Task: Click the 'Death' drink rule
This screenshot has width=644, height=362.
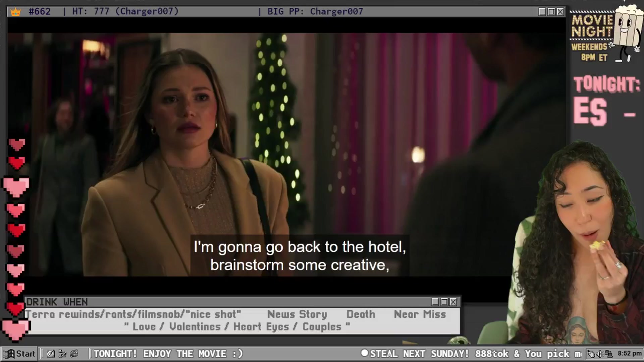Action: (x=361, y=314)
